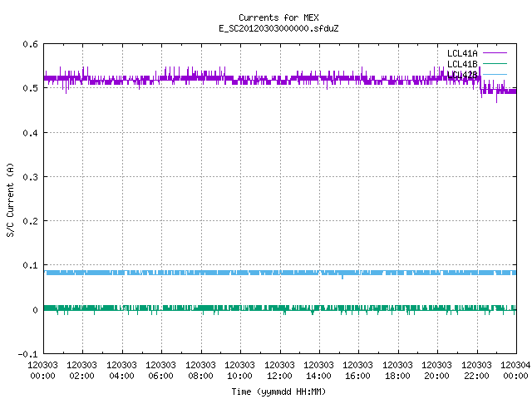Viewport: 532px width, 399px height.
Task: Select the LCL41B legend label
Action: point(462,64)
